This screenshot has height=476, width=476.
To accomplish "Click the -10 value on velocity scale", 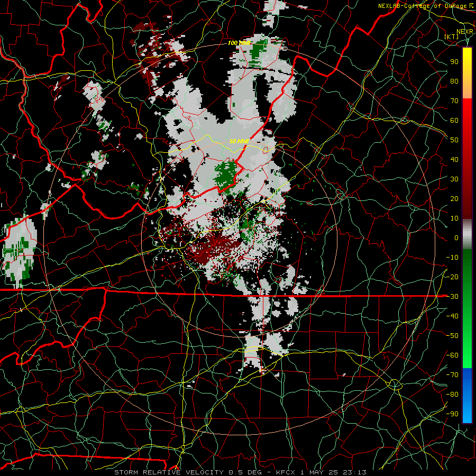I will click(452, 258).
